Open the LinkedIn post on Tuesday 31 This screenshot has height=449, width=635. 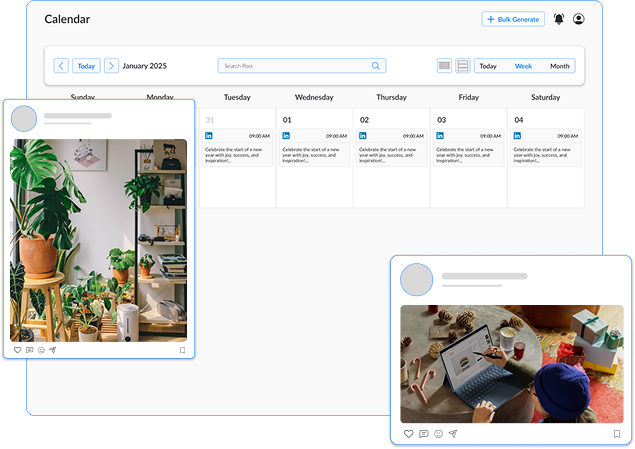coord(237,147)
